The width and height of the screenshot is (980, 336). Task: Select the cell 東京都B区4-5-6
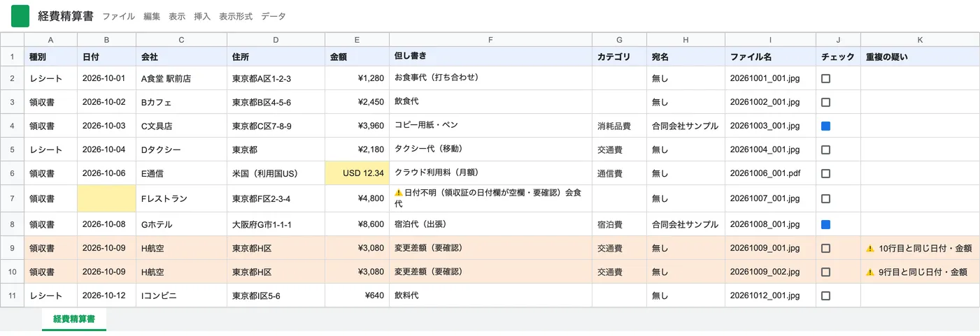click(276, 102)
